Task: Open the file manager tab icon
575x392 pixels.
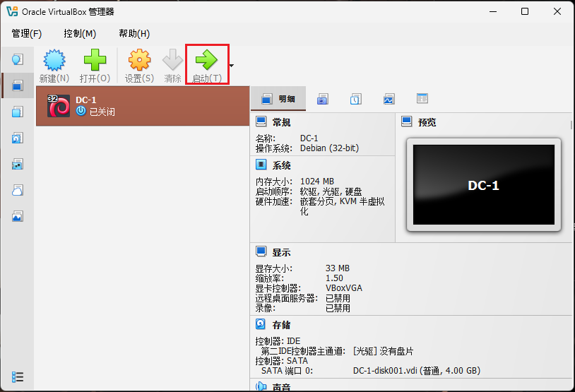Action: click(422, 99)
